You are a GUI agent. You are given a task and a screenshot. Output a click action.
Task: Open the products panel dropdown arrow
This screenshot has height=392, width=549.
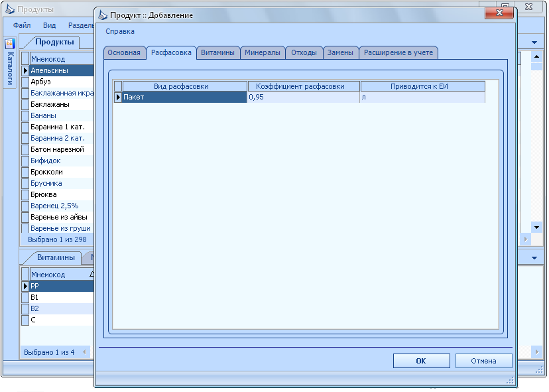point(534,42)
